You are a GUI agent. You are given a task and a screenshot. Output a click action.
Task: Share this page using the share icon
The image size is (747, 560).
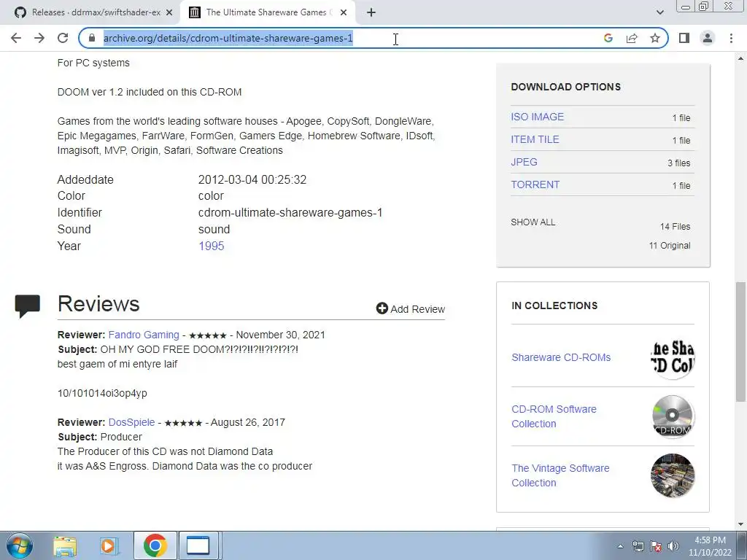tap(632, 38)
